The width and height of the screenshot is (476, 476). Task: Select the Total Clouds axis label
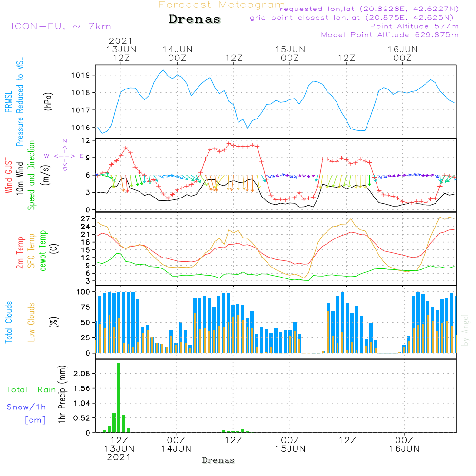point(9,322)
